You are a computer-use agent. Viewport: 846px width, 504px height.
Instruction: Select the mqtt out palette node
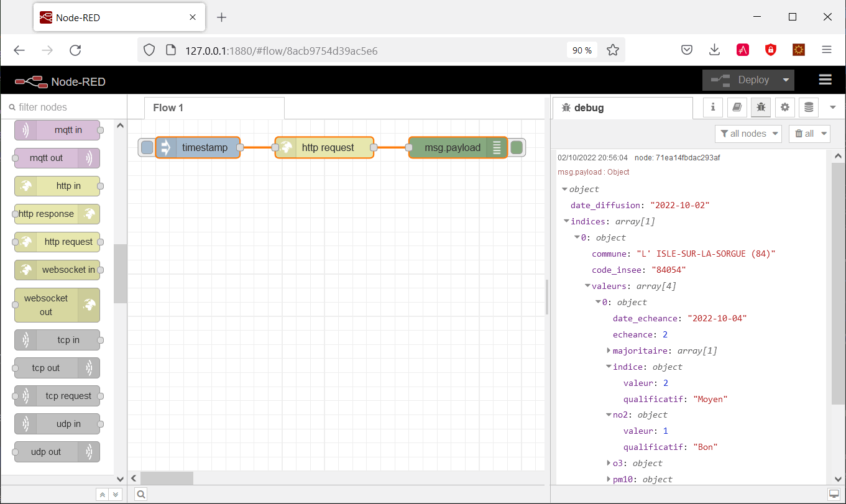(57, 158)
